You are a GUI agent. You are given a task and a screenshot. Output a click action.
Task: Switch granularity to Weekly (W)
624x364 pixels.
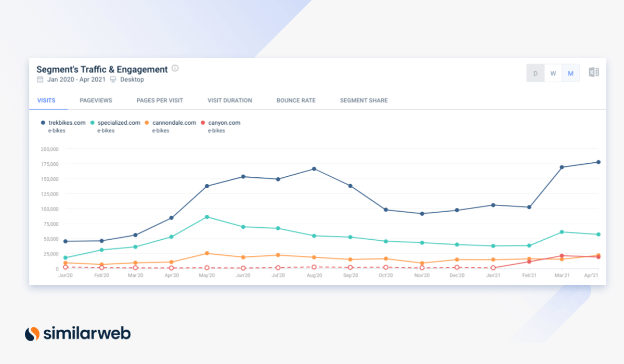click(x=553, y=73)
